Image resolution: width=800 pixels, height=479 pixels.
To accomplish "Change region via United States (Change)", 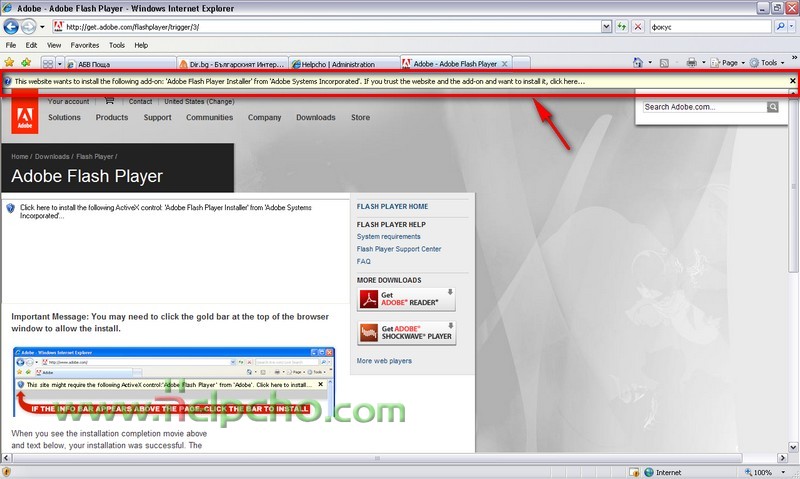I will [199, 102].
